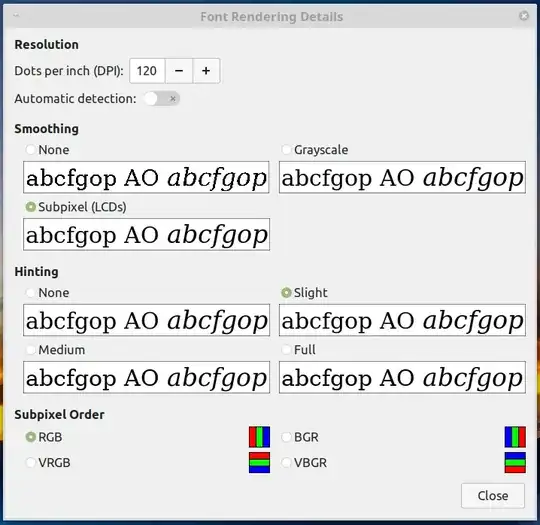
Task: Increase DPI with the plus button
Action: pos(206,71)
